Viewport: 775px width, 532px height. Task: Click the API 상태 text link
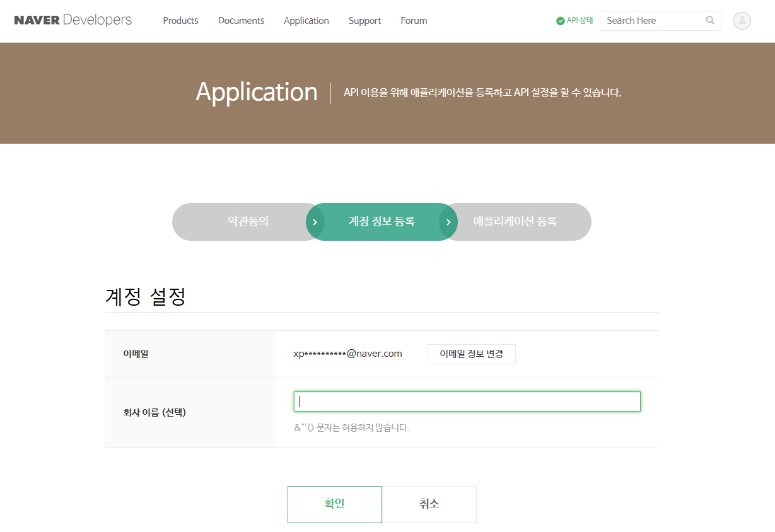[580, 20]
